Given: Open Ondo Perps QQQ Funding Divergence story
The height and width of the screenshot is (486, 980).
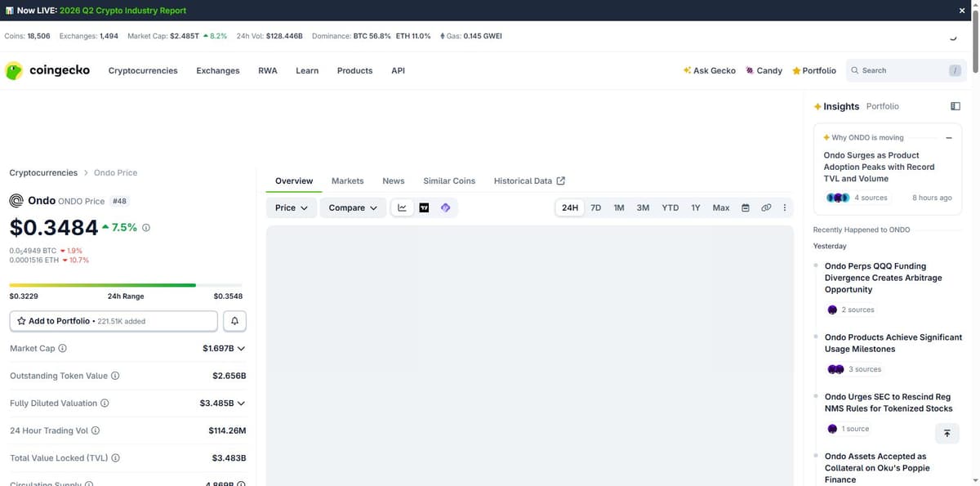Looking at the screenshot, I should point(884,278).
